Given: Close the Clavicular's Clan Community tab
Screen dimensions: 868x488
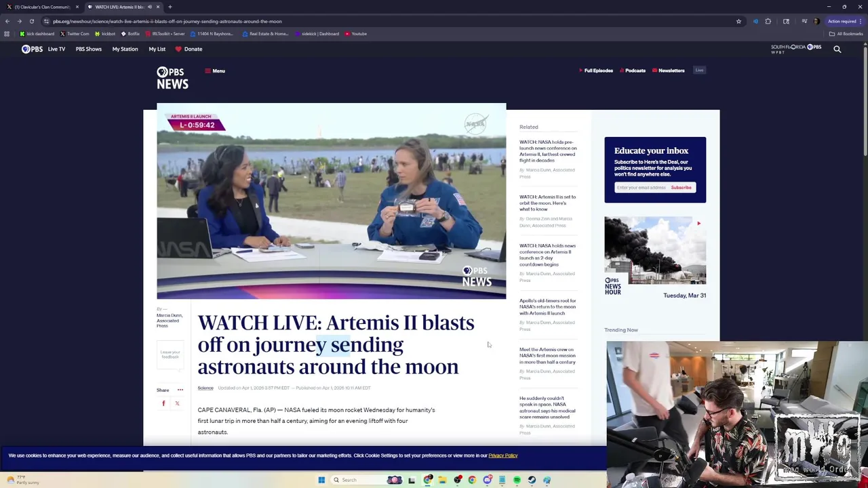Looking at the screenshot, I should tap(77, 7).
